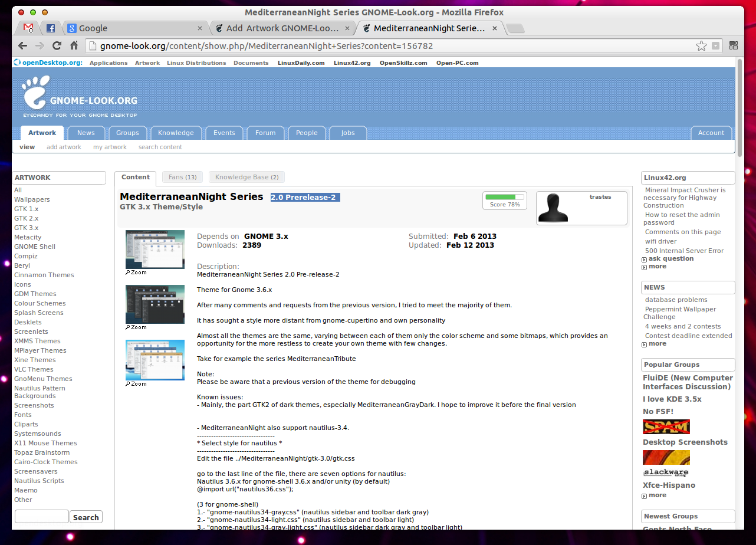The image size is (756, 545).
Task: Open the pinned Facebook tab
Action: 51,28
